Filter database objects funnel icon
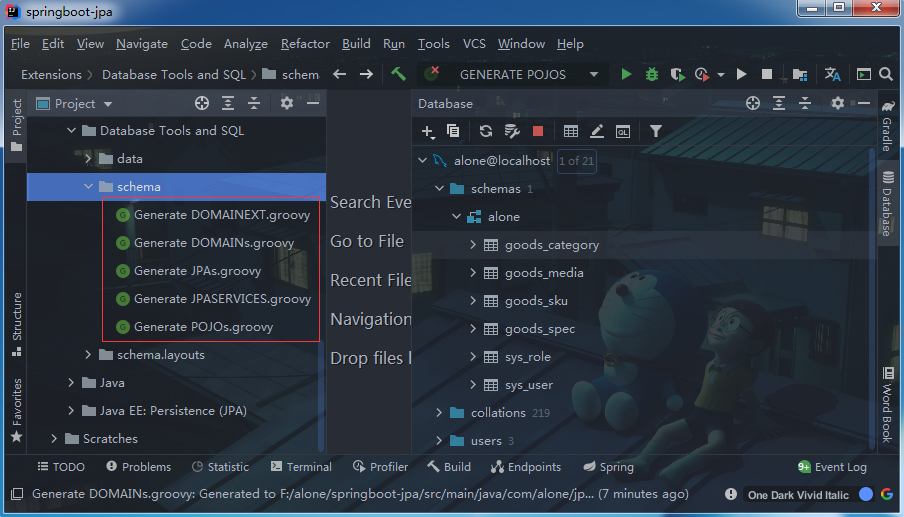 click(x=656, y=131)
